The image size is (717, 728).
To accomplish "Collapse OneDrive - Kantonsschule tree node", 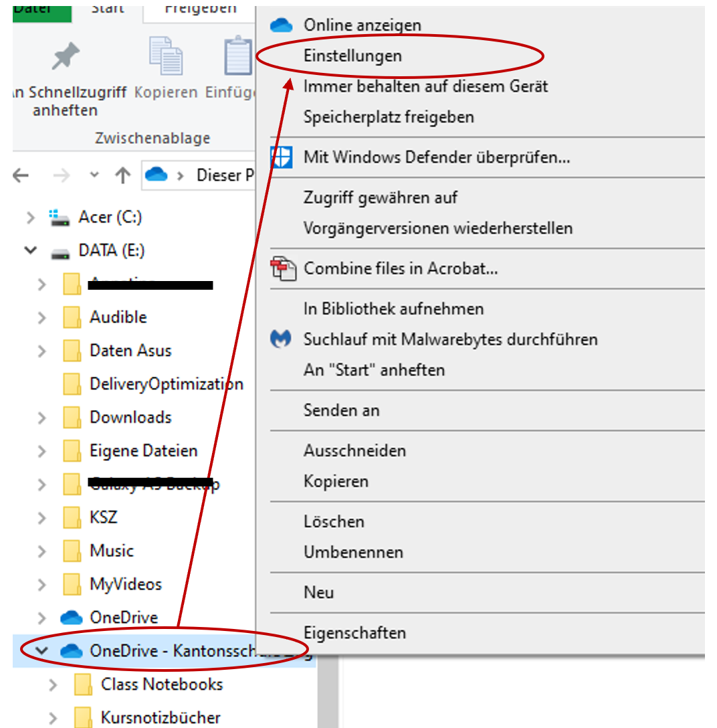I will [41, 650].
